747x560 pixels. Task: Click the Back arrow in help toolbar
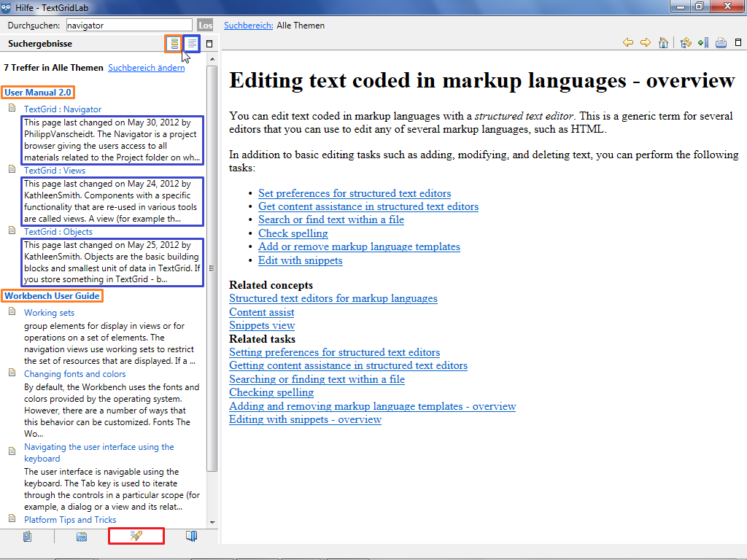pyautogui.click(x=627, y=43)
